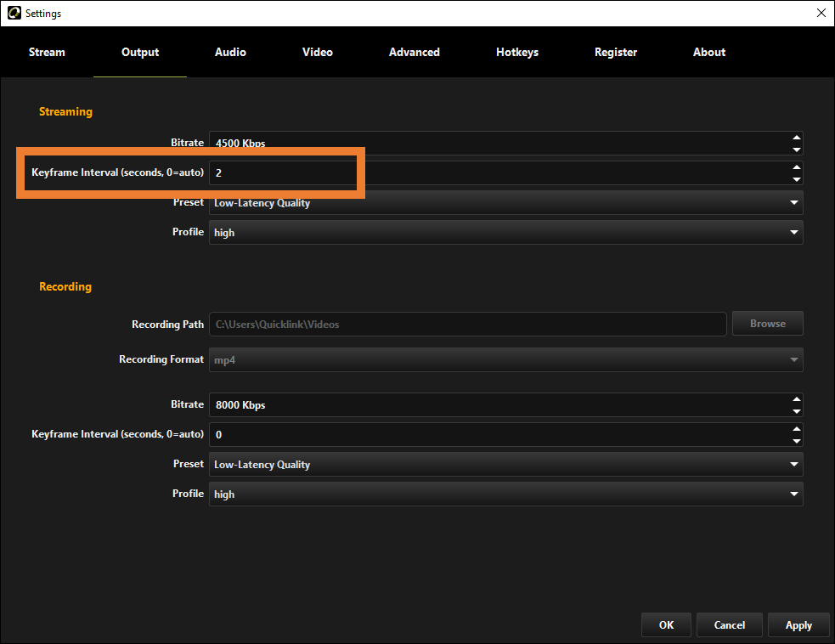Switch to the Stream tab

click(x=47, y=52)
